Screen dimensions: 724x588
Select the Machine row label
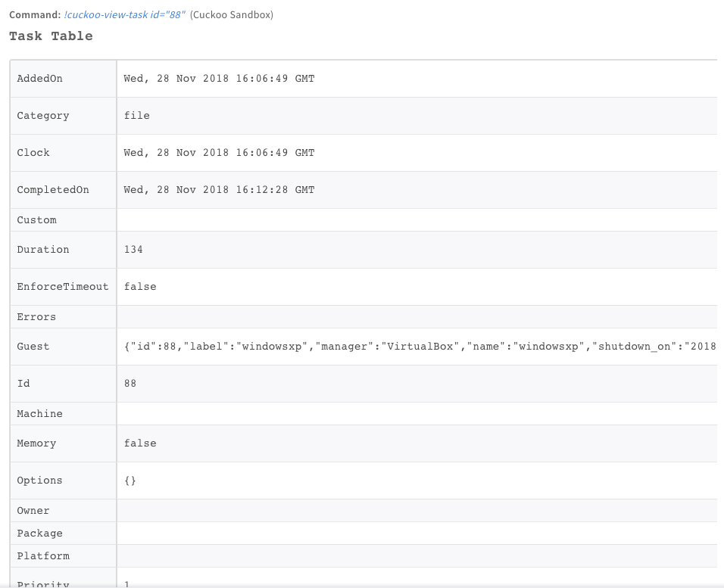pos(39,414)
